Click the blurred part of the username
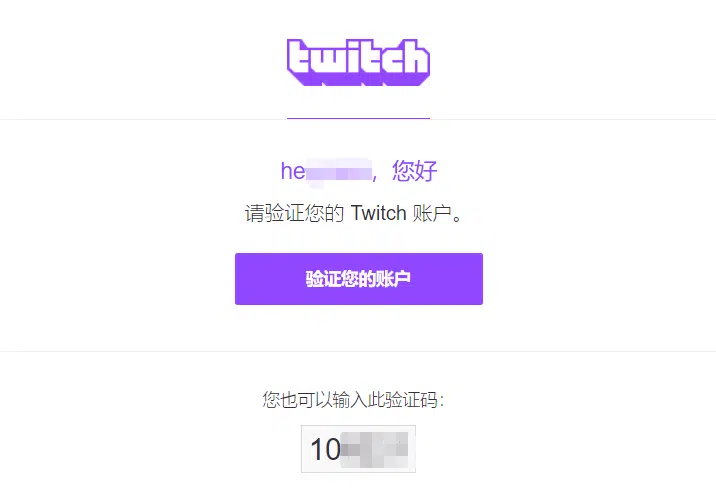Viewport: 716px width, 492px height. [x=338, y=173]
